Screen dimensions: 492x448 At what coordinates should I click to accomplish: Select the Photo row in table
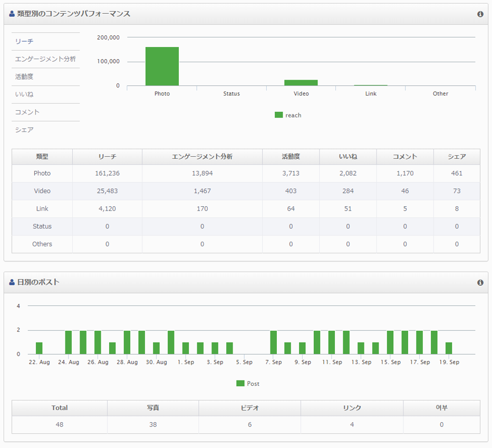[42, 174]
